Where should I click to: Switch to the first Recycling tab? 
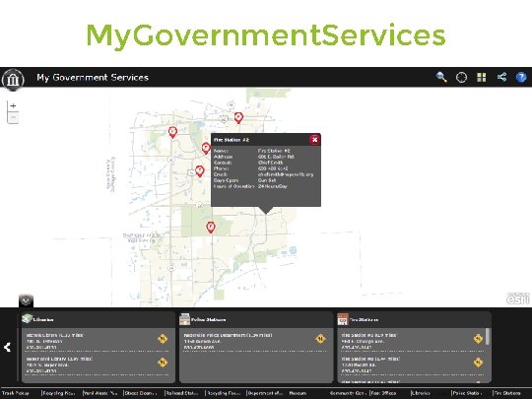pos(58,393)
